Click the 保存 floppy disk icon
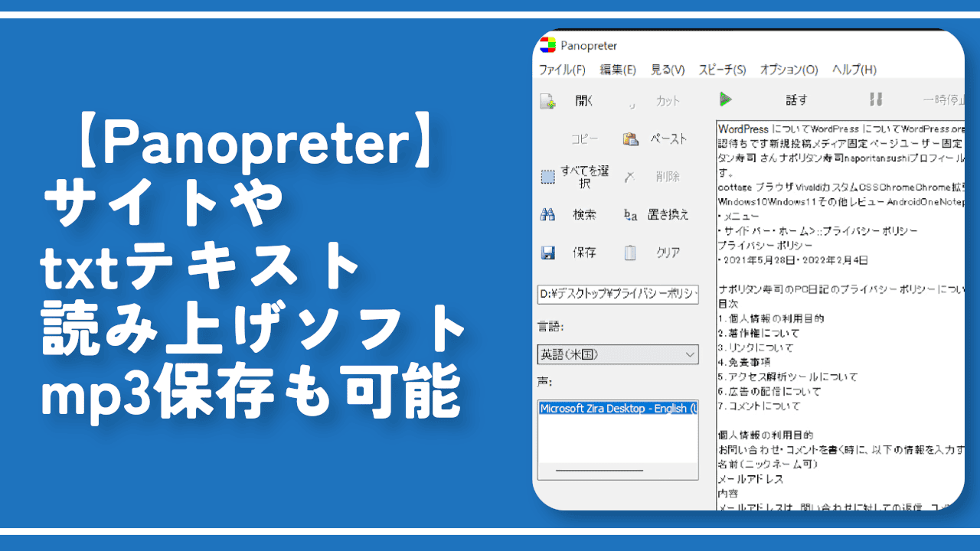 [x=547, y=253]
